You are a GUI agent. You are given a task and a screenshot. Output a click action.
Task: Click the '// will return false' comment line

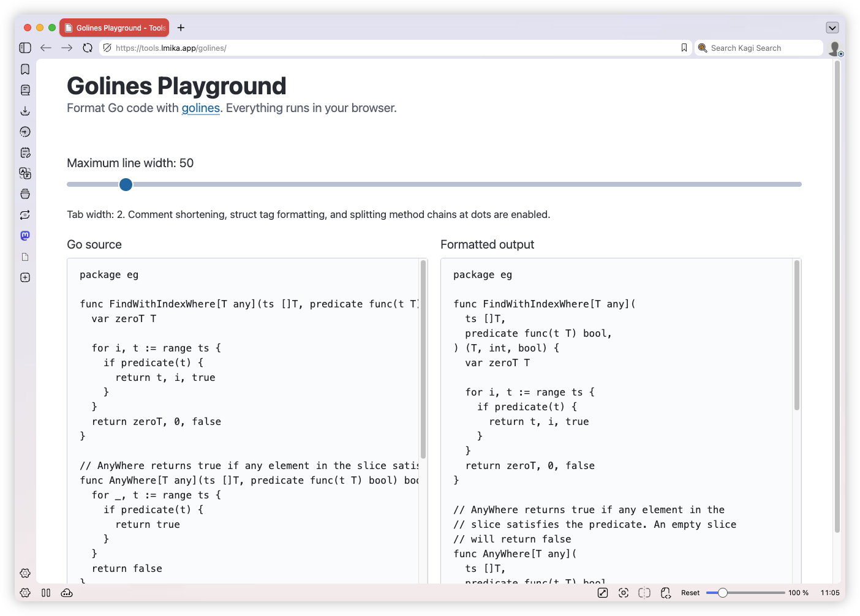click(512, 539)
